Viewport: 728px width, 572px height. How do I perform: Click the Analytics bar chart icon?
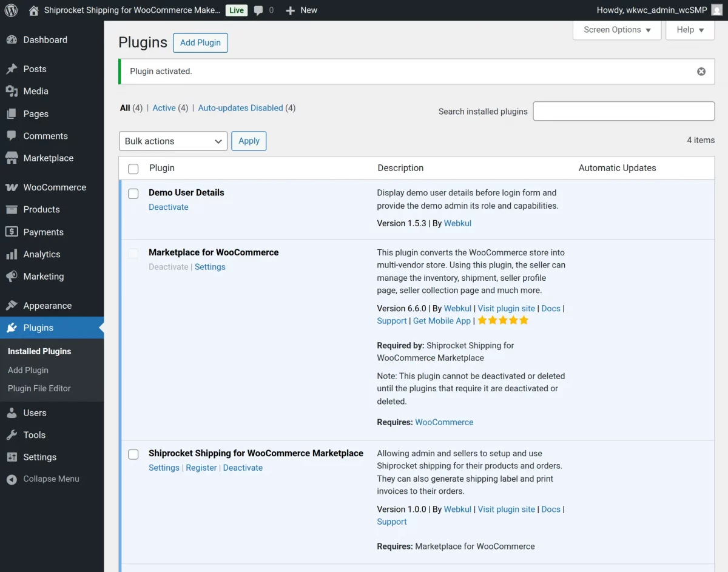click(x=12, y=254)
